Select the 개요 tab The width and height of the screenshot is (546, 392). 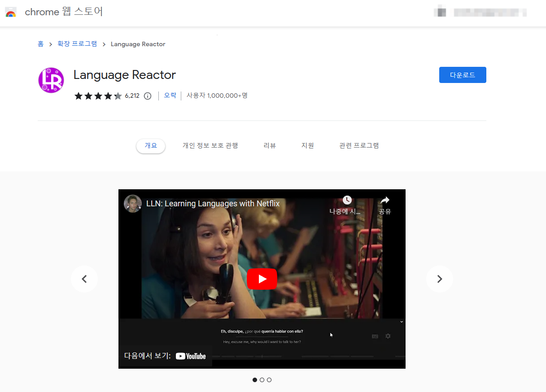click(151, 146)
